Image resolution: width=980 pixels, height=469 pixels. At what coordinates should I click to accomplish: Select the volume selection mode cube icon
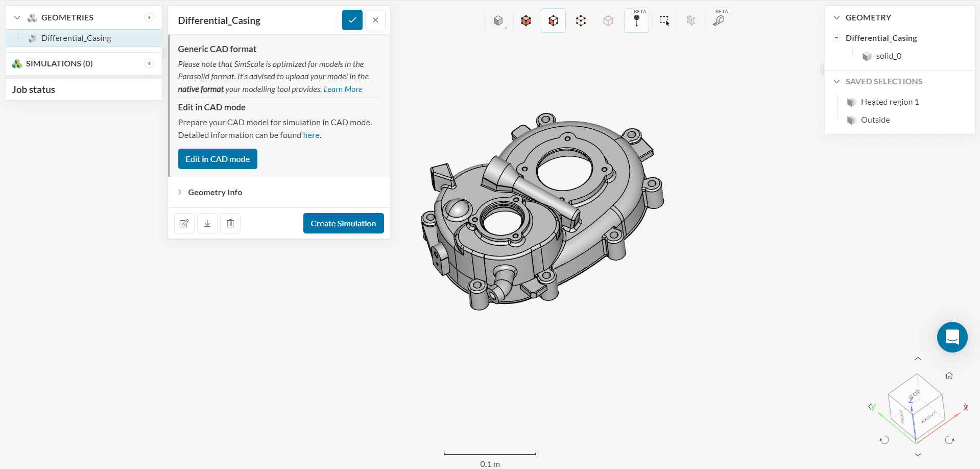[526, 20]
